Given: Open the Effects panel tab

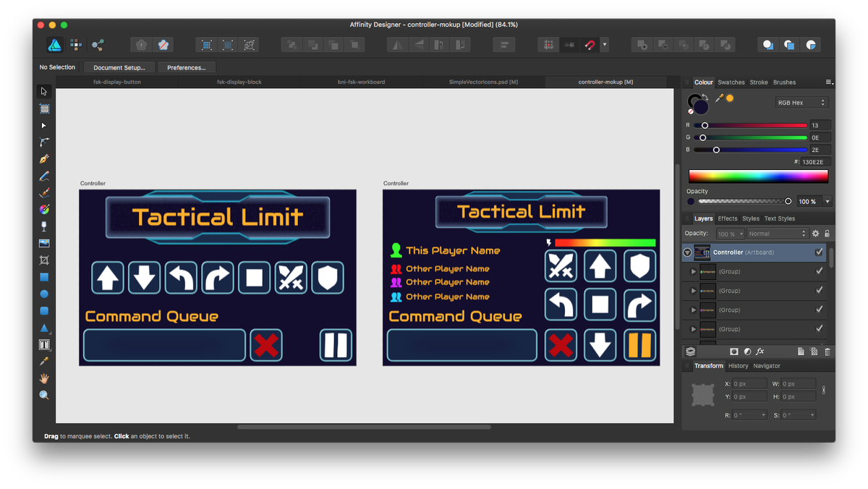Looking at the screenshot, I should click(x=728, y=218).
